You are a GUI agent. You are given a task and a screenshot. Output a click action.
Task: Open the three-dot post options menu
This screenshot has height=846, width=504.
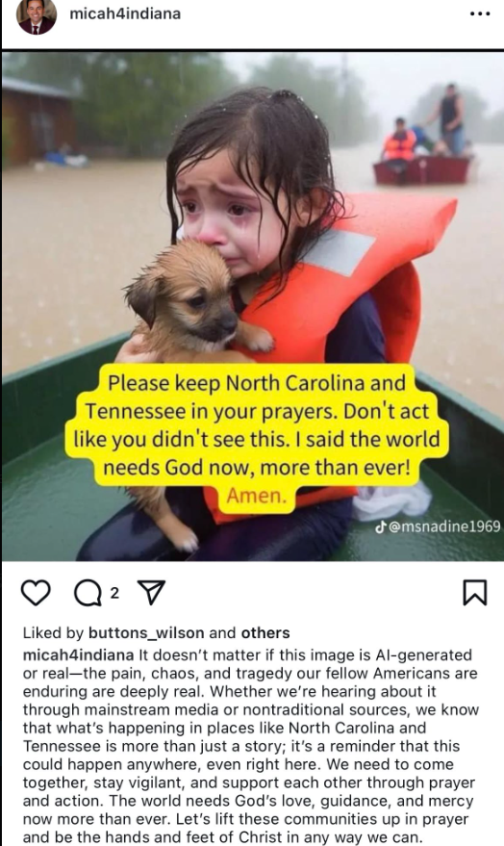tap(480, 13)
